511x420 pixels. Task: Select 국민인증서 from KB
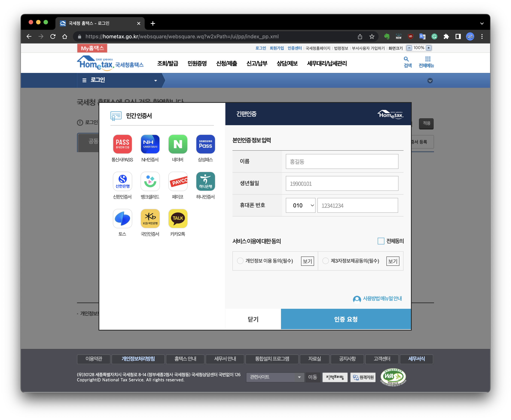150,218
